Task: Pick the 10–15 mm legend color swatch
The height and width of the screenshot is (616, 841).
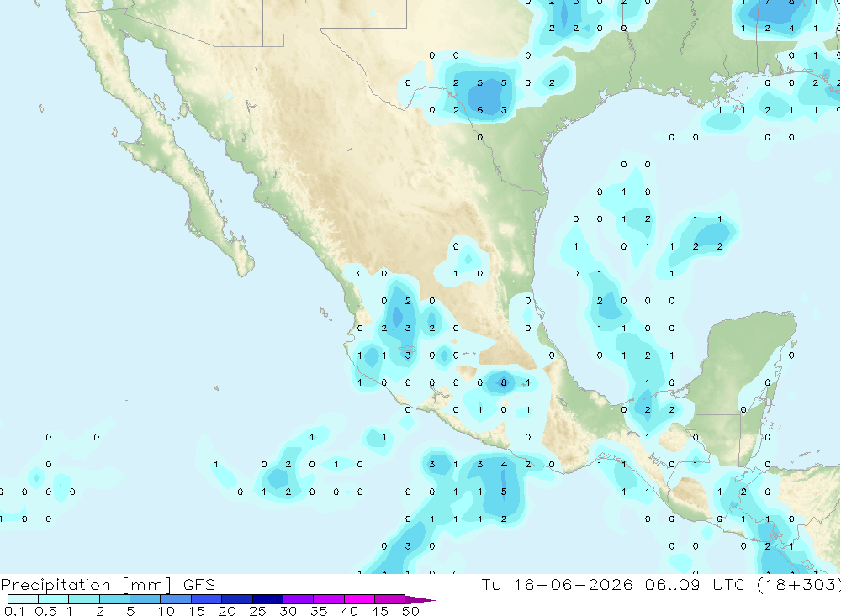Action: (176, 599)
